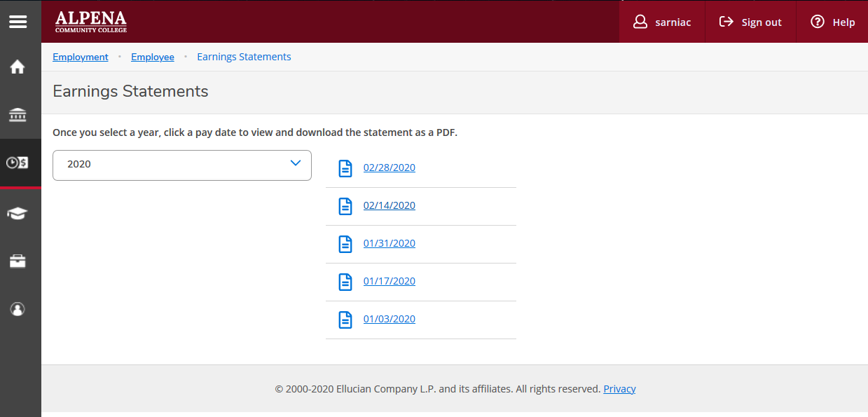Expand the 2020 year dropdown
The width and height of the screenshot is (868, 417).
tap(182, 164)
